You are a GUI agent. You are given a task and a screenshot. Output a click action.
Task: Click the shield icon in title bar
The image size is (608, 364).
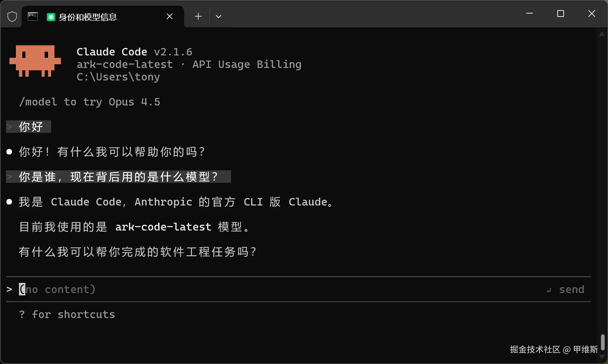(12, 17)
